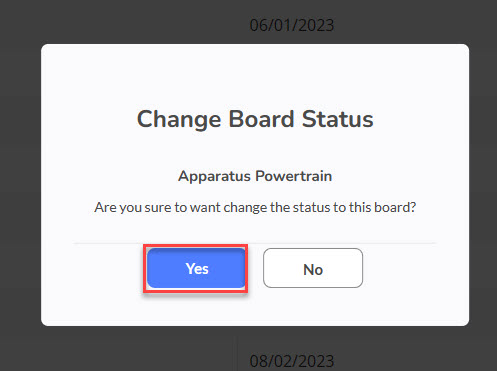The width and height of the screenshot is (497, 371).
Task: Click the 06/01/2023 date behind dialog
Action: point(292,25)
